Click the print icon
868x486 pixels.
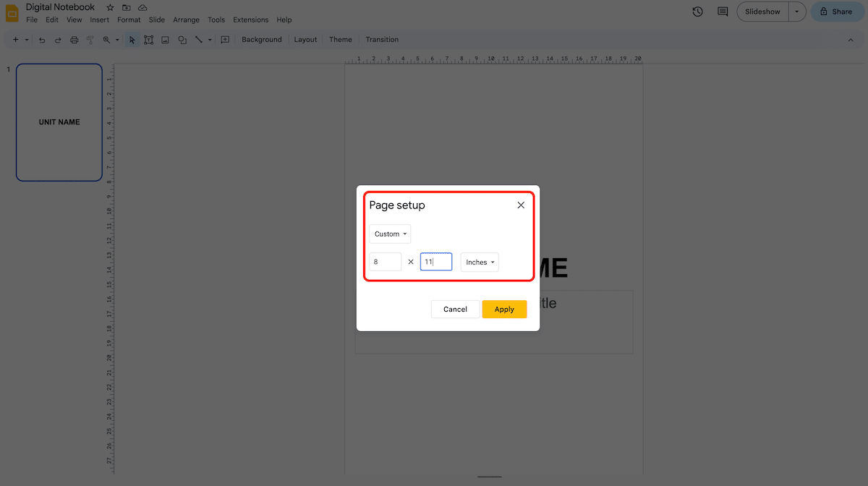coord(74,40)
